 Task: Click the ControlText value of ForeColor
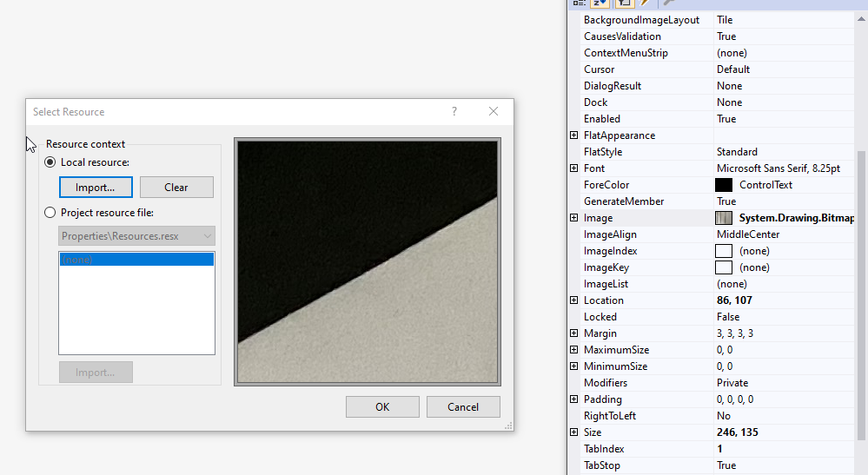(x=765, y=185)
